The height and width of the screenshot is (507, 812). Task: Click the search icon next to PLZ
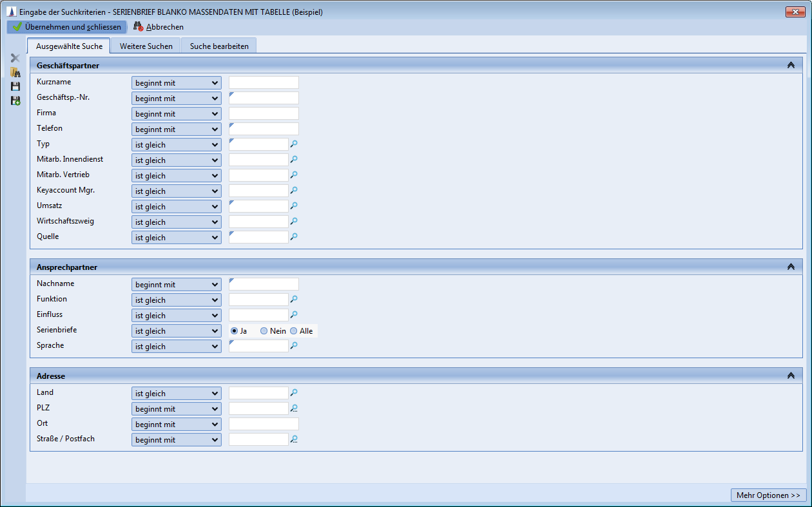pos(294,408)
